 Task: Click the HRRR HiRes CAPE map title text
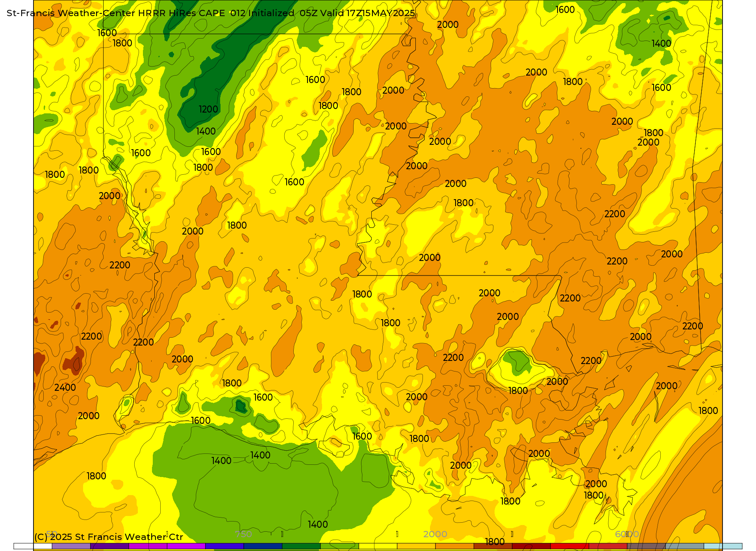click(x=211, y=13)
